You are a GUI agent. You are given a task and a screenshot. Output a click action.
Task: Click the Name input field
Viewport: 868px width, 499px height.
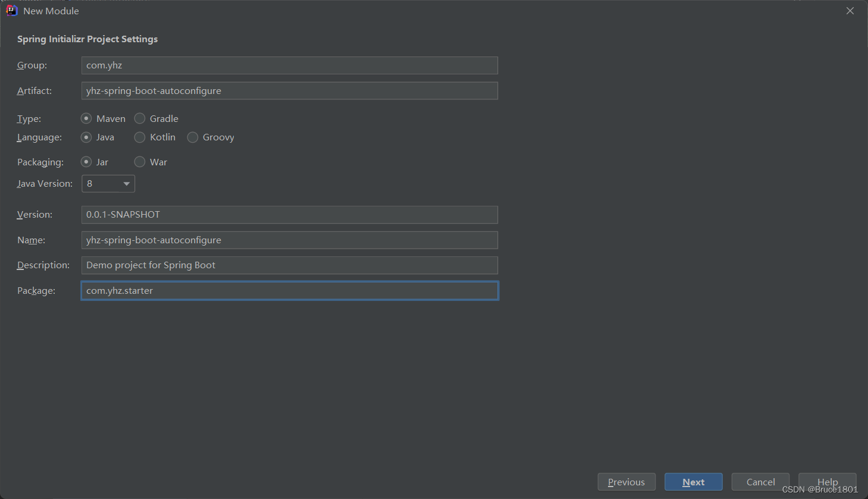tap(290, 240)
